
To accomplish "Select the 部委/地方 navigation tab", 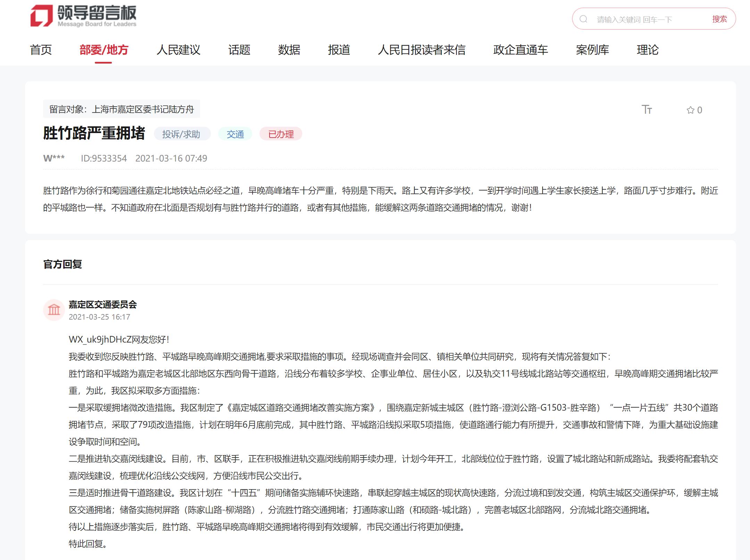I will click(x=104, y=50).
